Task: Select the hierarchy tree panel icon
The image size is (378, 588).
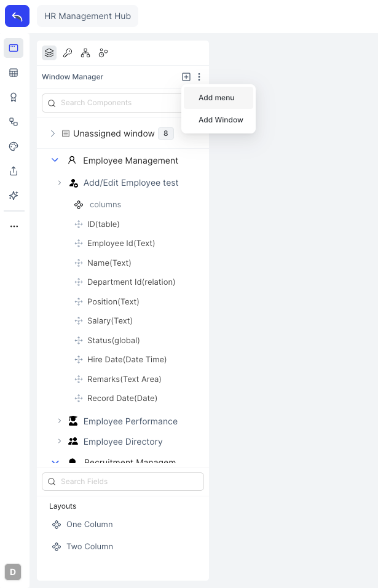Action: pos(85,54)
